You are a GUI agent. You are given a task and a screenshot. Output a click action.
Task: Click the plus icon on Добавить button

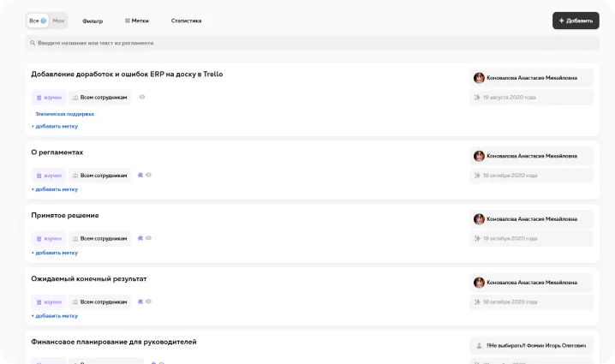click(561, 21)
